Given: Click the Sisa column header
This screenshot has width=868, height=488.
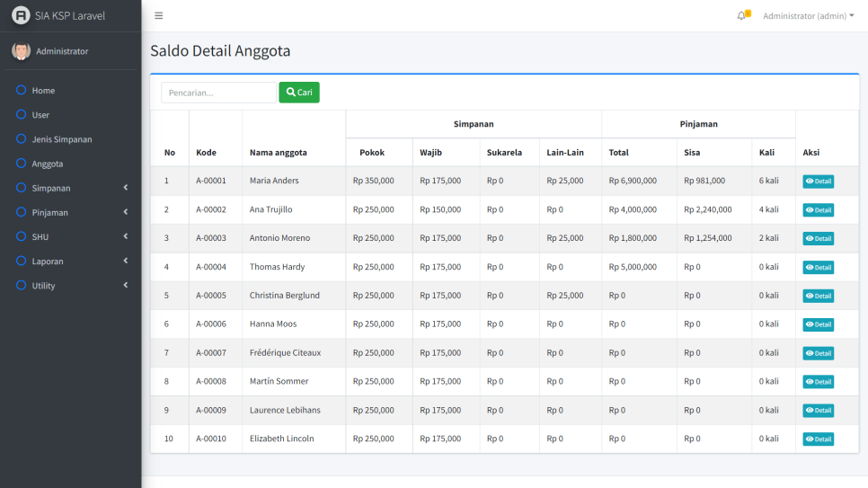Looking at the screenshot, I should point(692,152).
